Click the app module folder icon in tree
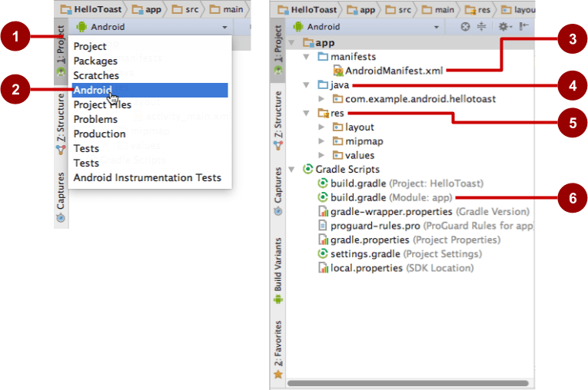This screenshot has width=588, height=390. pyautogui.click(x=308, y=43)
